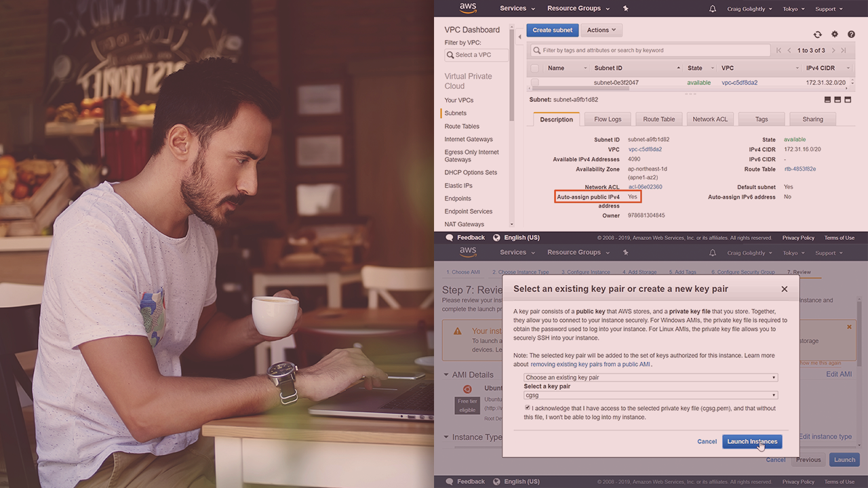Open the rtb-4853f82e route table link
Viewport: 868px width, 488px height.
point(800,169)
